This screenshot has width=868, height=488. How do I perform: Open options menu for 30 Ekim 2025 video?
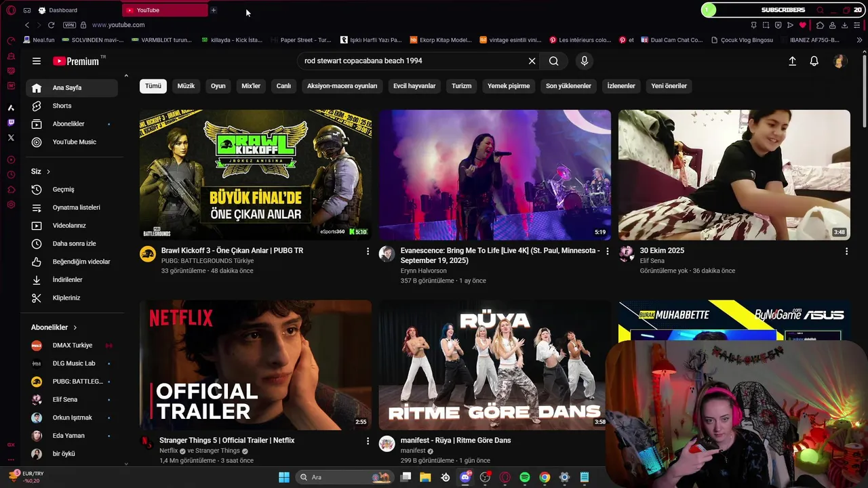(846, 251)
